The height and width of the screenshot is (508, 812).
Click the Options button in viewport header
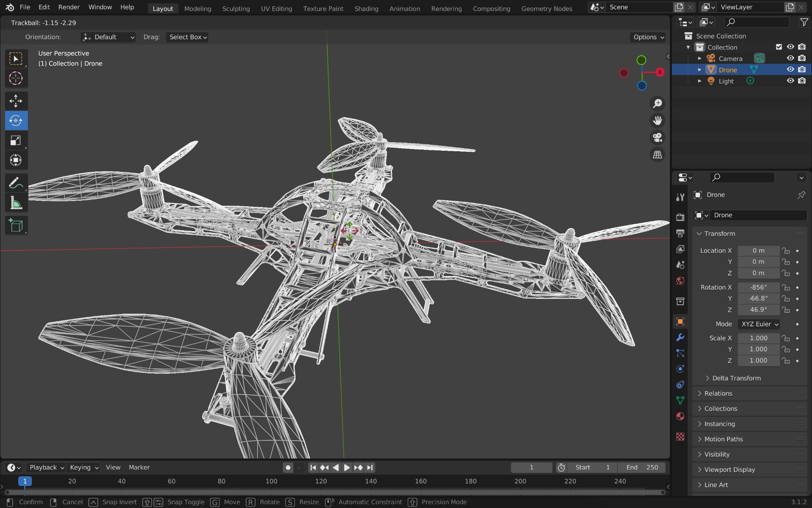point(648,37)
